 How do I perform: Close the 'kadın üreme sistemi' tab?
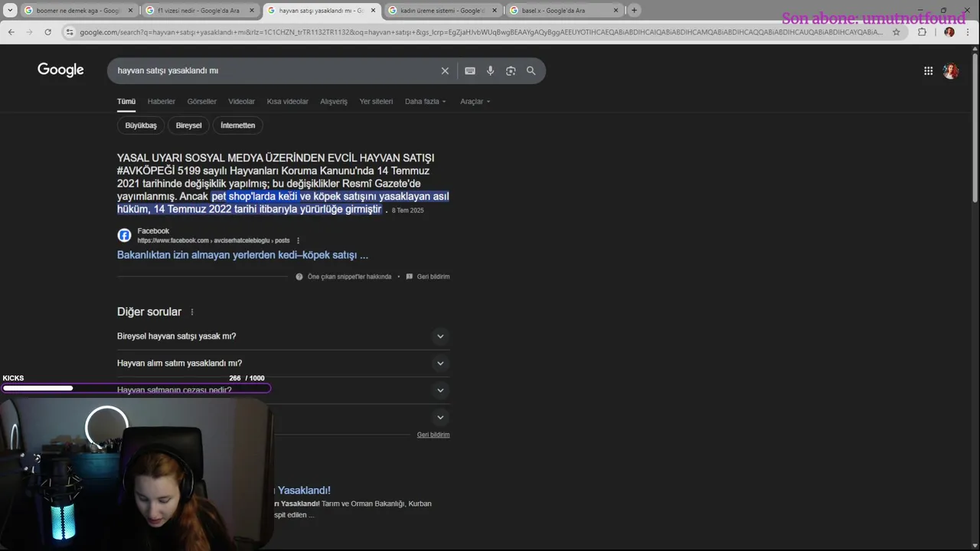click(x=495, y=11)
